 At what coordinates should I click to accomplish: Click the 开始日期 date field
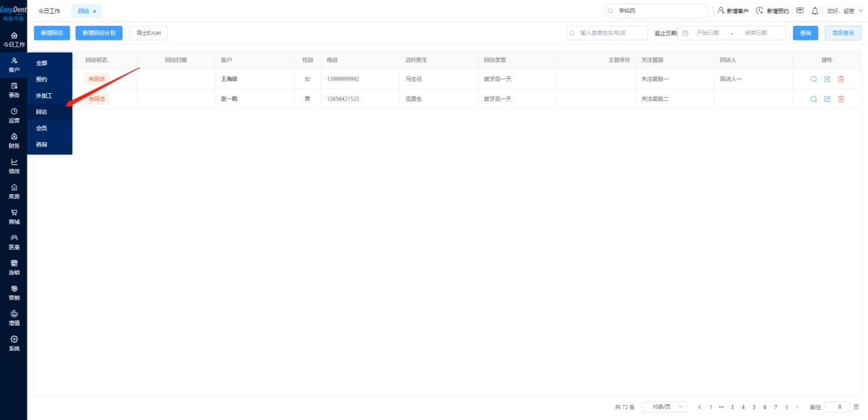708,33
